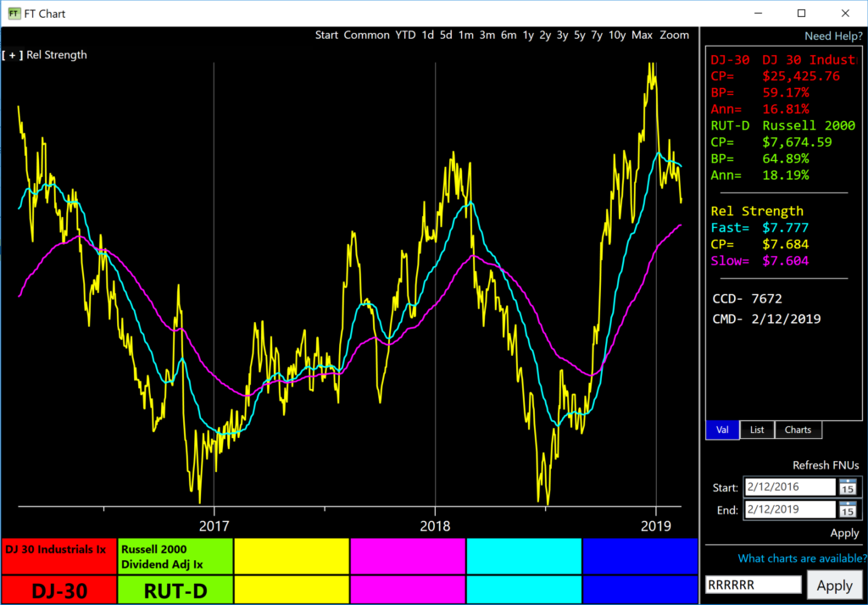This screenshot has width=868, height=605.
Task: Open the End date calendar picker
Action: (x=847, y=509)
